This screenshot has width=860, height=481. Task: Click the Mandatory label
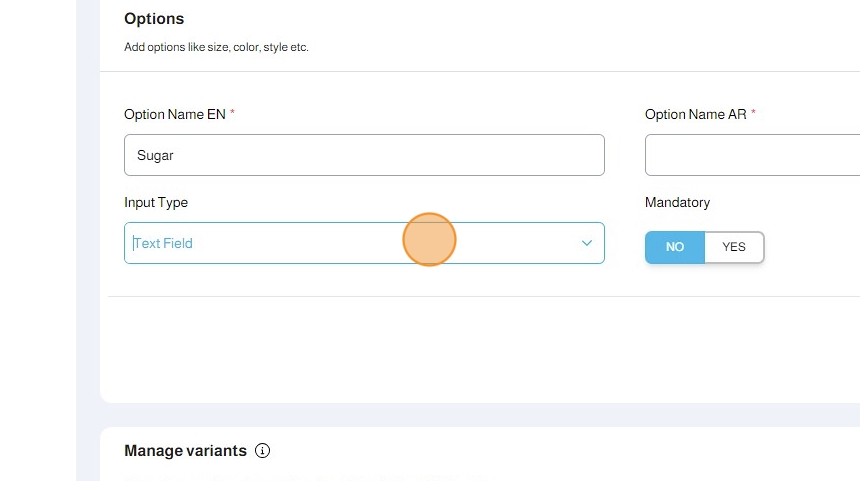677,202
